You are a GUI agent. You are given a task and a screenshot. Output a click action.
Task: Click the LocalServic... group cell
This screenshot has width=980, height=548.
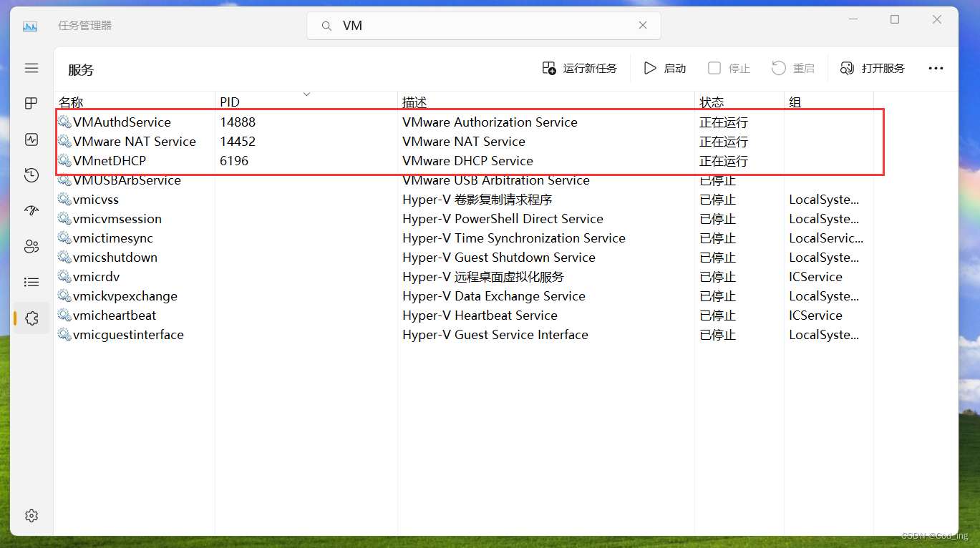[x=826, y=238]
